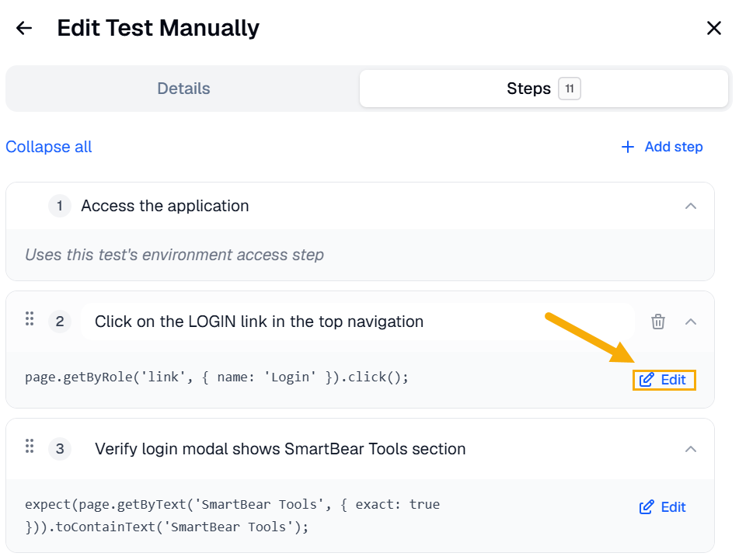Grab the drag handle of step 2

click(30, 319)
